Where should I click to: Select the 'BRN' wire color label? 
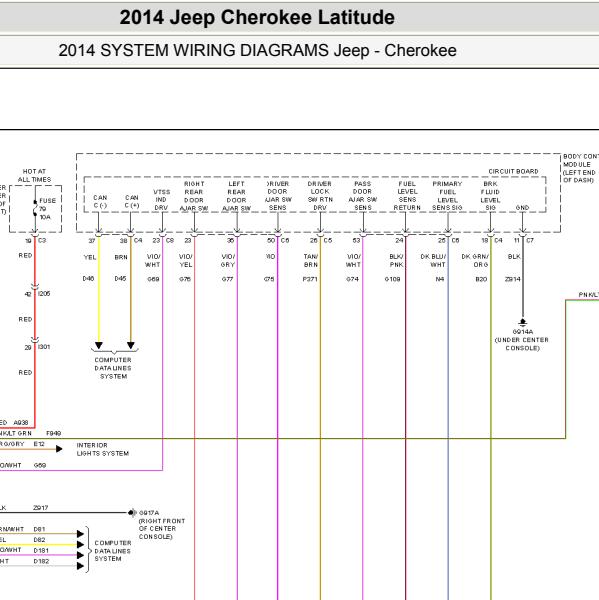coord(121,257)
